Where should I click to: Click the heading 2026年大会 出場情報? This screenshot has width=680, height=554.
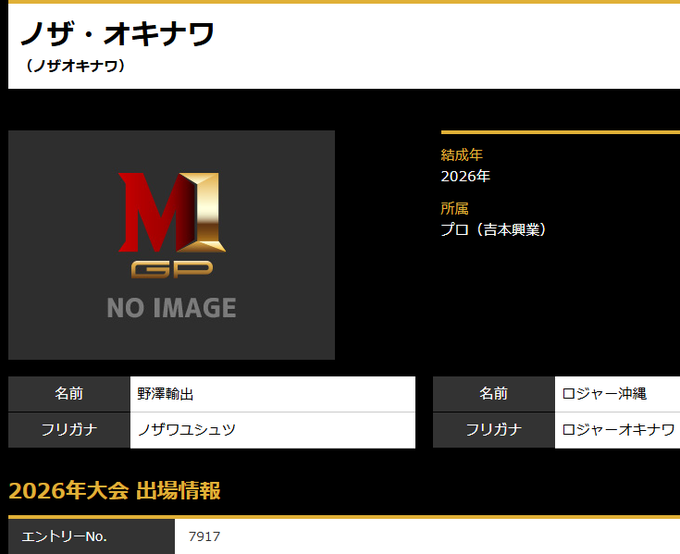click(114, 491)
